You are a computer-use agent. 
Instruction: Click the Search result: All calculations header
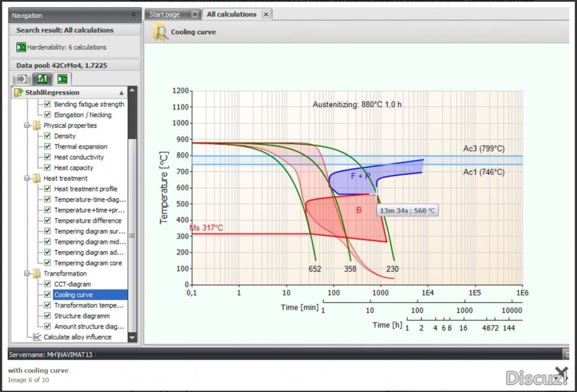tap(65, 30)
